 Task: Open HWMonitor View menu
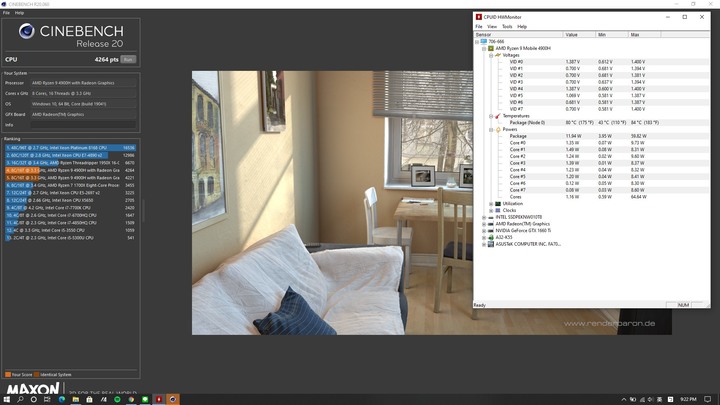492,27
